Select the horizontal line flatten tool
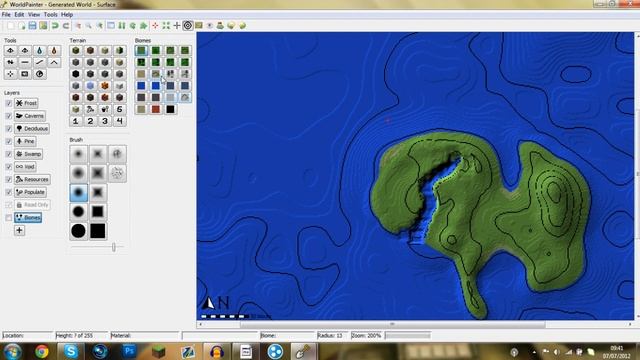Viewport: 640px width, 360px height. coord(25,62)
